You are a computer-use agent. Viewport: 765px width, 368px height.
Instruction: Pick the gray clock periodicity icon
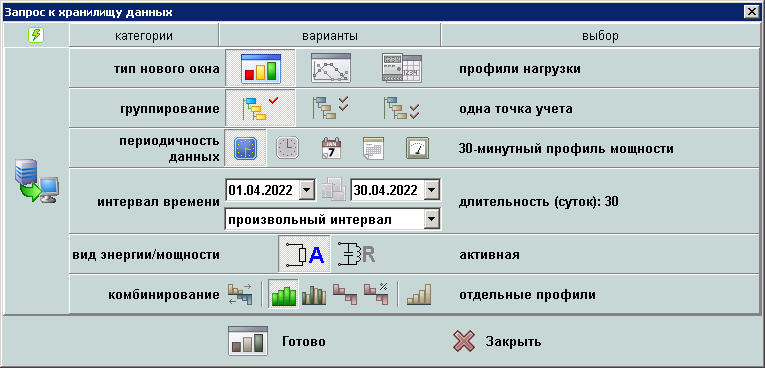click(x=288, y=148)
